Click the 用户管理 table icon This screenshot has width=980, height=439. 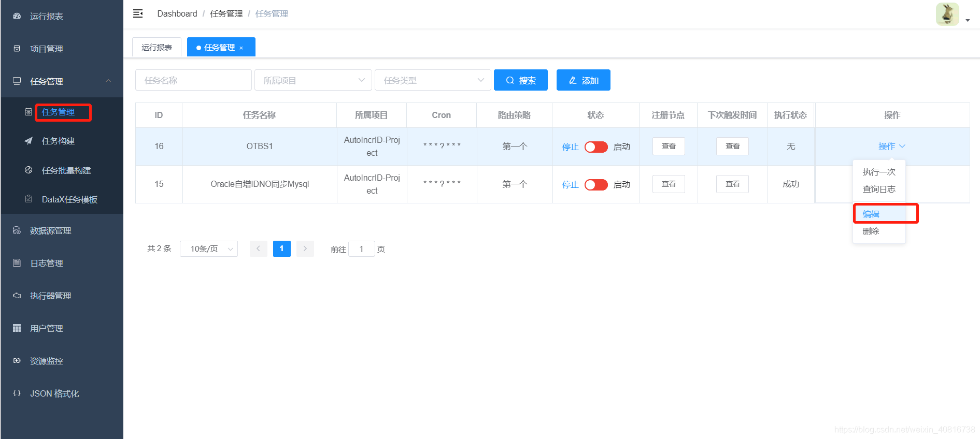tap(17, 328)
